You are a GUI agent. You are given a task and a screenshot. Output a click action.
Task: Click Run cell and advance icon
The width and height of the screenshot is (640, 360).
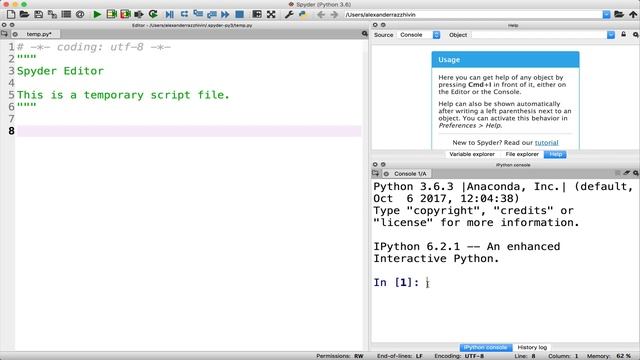tap(125, 15)
